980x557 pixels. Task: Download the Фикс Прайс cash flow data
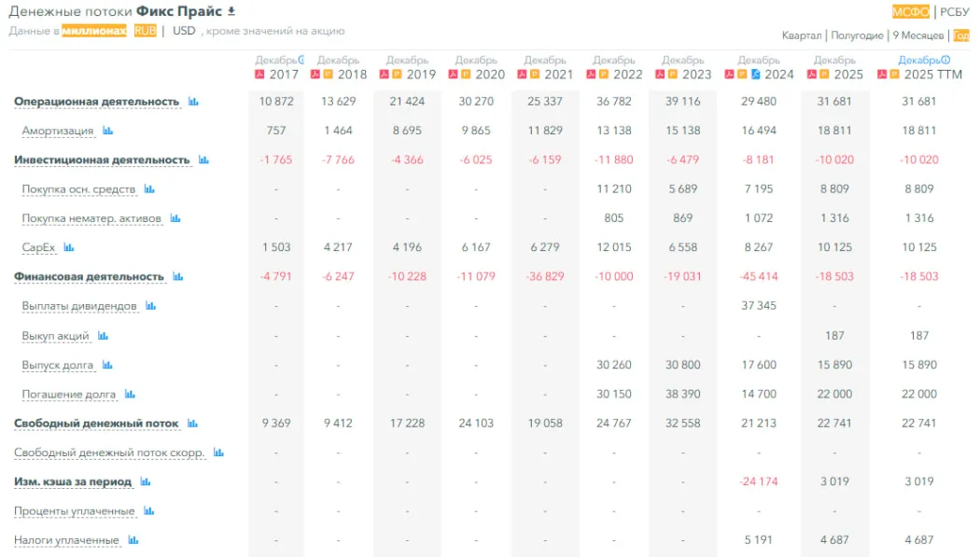click(231, 11)
